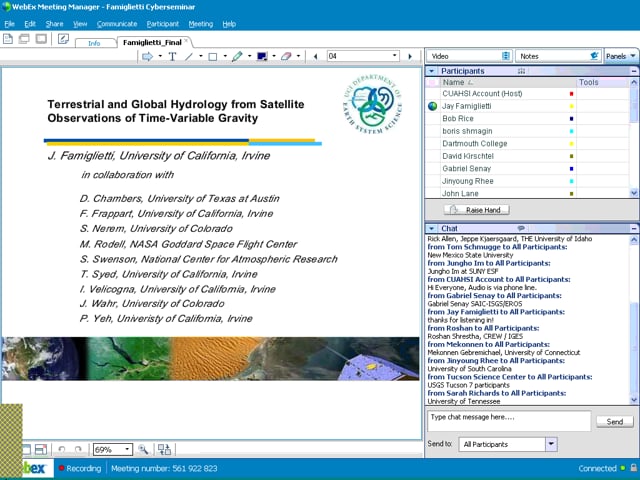Click the Raise Hand button
This screenshot has width=640, height=480.
click(x=477, y=210)
